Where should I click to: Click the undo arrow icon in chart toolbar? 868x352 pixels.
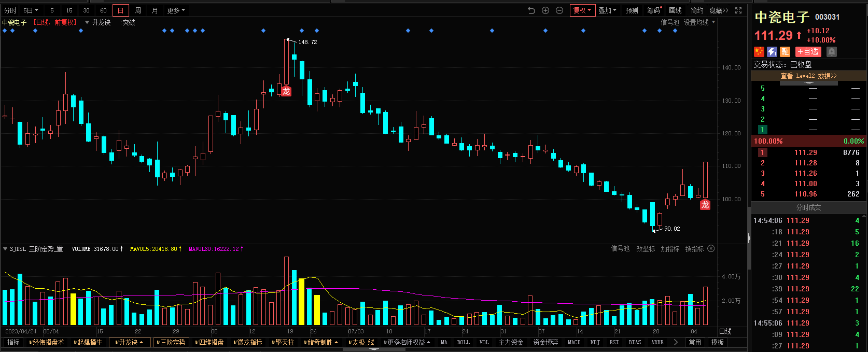click(531, 10)
